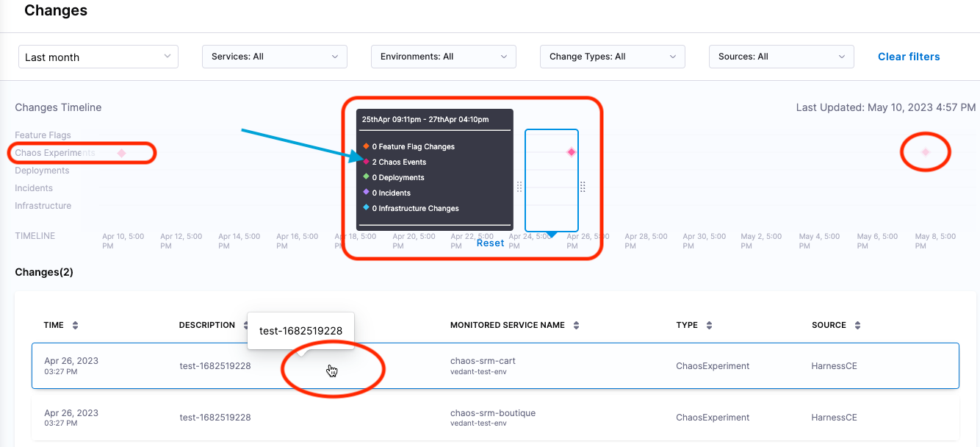
Task: Select the Incidents timeline category label
Action: pos(33,187)
